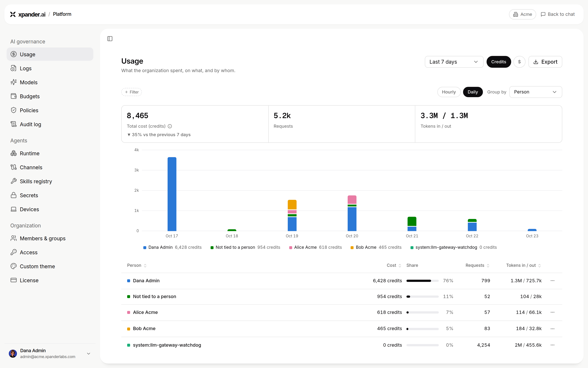This screenshot has height=368, width=588.
Task: Click the Acme organization button
Action: (522, 14)
